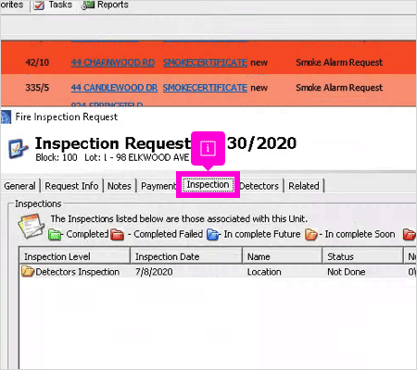Switch to the Detectors tab

[x=259, y=186]
